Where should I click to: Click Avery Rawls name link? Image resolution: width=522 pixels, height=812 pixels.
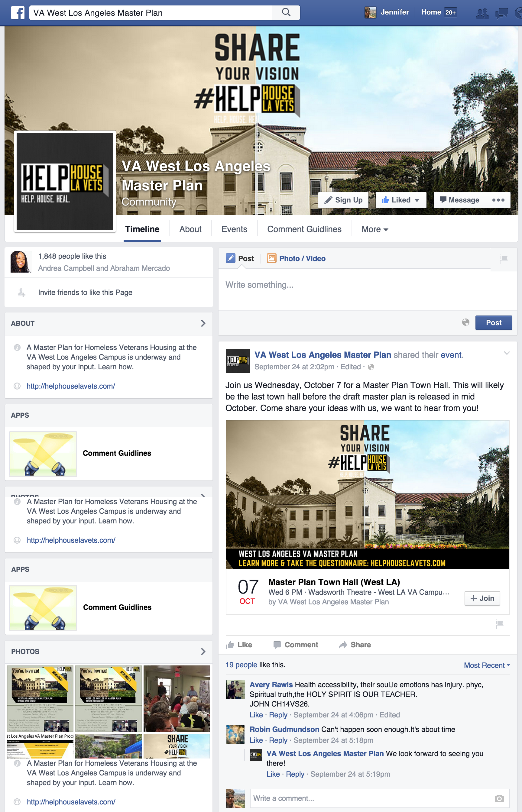click(x=271, y=684)
